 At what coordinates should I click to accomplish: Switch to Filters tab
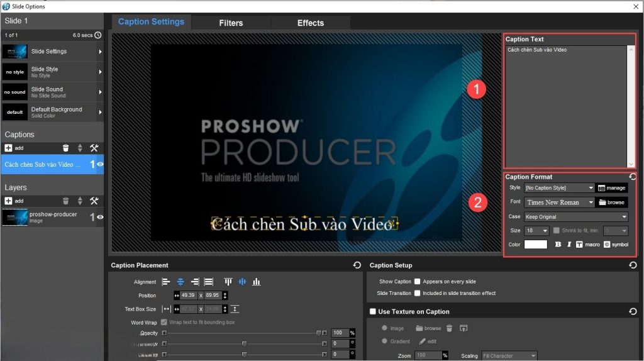pos(231,23)
